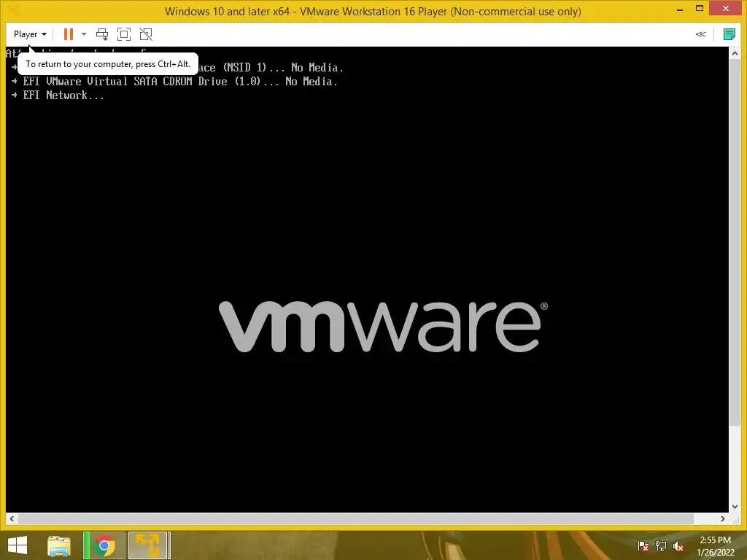Screen dimensions: 747x560
Task: Pause the virtual machine
Action: pos(69,34)
